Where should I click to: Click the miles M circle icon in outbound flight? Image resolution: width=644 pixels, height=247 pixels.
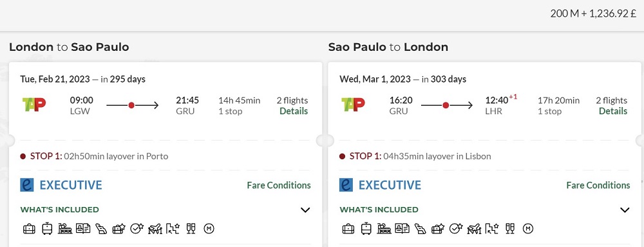[x=209, y=228]
